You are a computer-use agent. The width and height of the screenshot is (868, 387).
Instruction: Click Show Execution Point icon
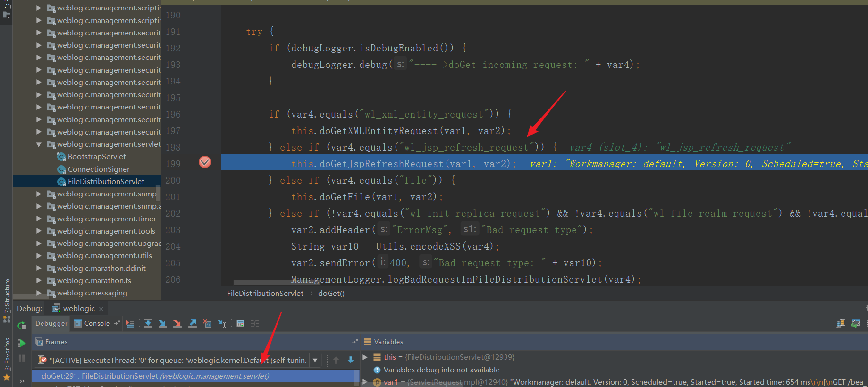click(130, 323)
